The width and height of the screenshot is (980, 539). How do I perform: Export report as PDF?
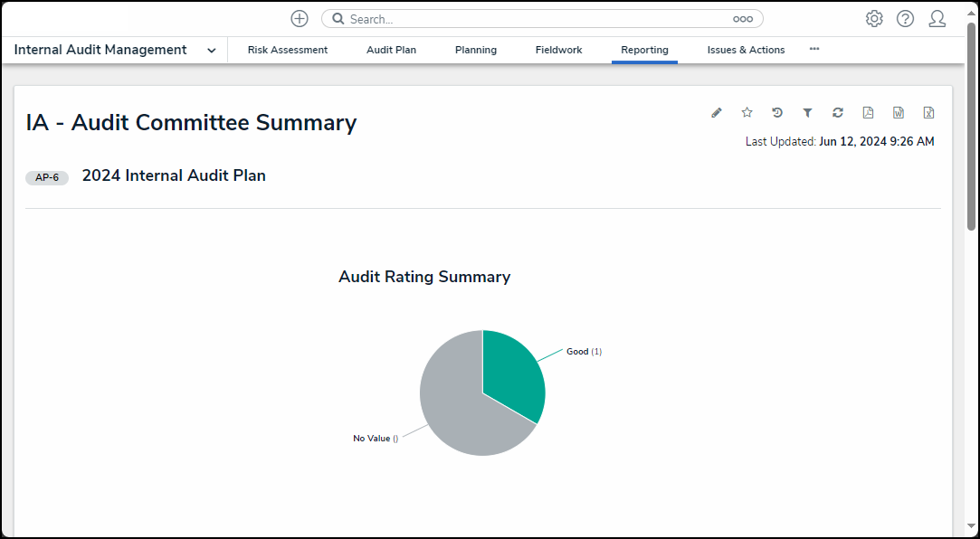coord(868,113)
